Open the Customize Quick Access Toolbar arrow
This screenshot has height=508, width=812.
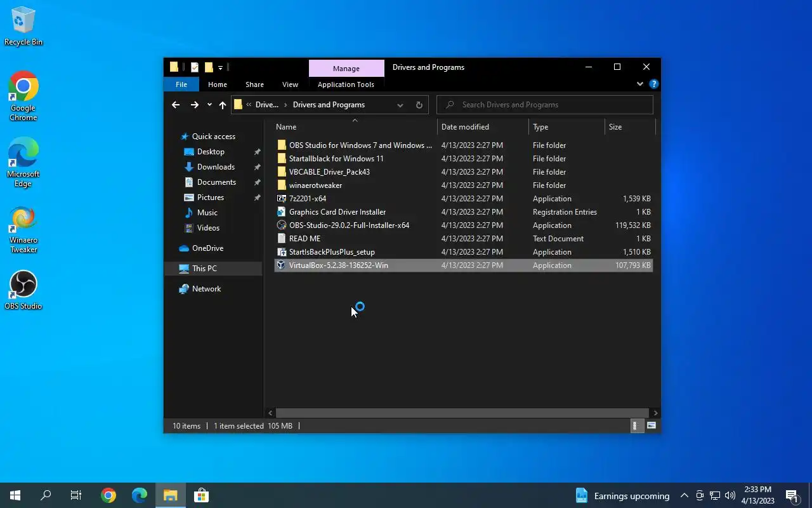(x=220, y=67)
